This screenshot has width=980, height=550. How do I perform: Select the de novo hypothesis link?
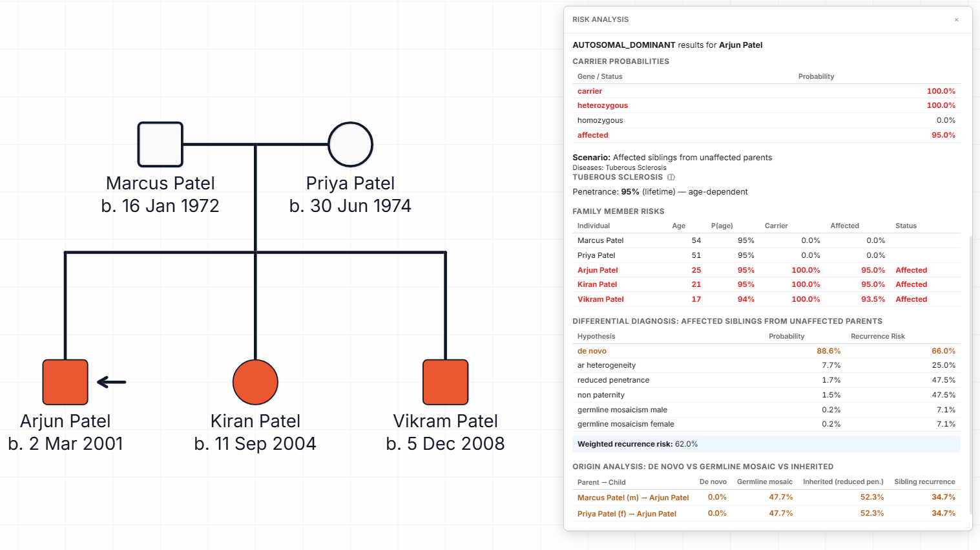(x=592, y=350)
